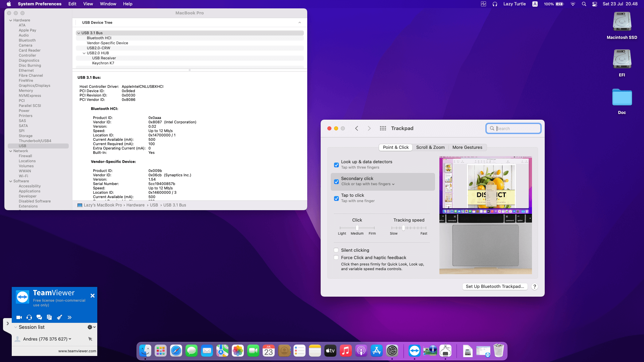Viewport: 644px width, 362px height.
Task: Open Secondary click gesture options dropdown
Action: tap(368, 184)
